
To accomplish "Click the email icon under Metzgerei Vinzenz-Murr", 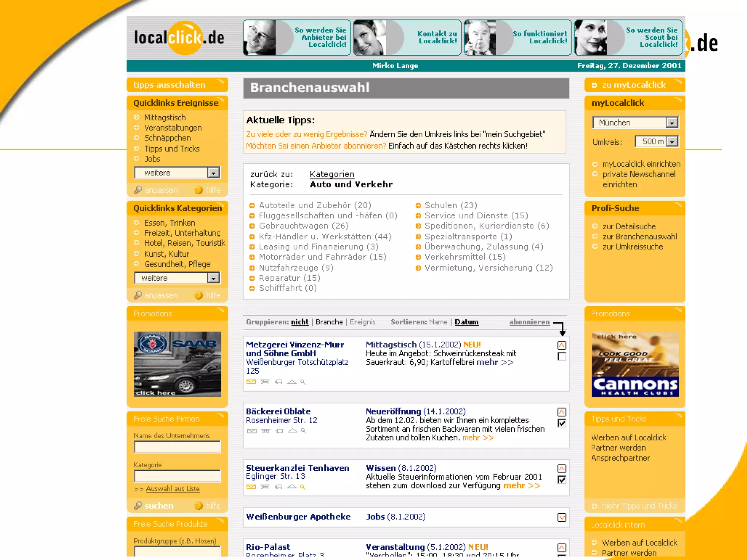I will point(251,382).
